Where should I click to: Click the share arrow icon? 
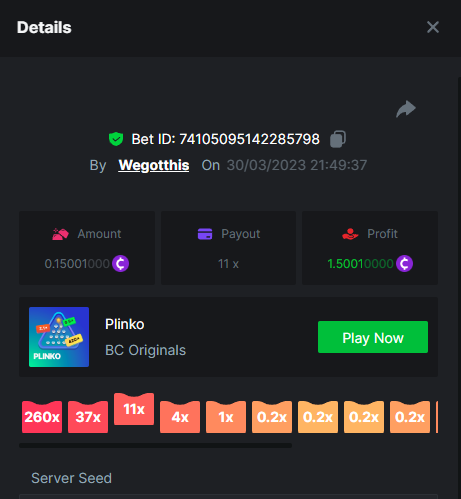coord(406,109)
